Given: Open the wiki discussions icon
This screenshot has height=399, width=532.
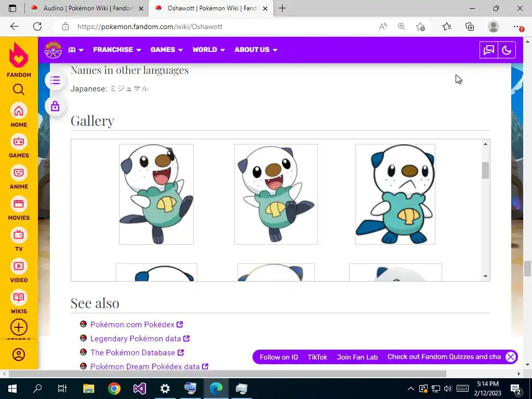Looking at the screenshot, I should pyautogui.click(x=488, y=50).
